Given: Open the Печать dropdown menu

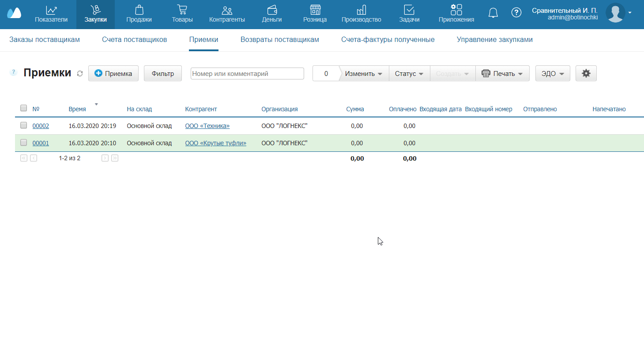Looking at the screenshot, I should point(502,74).
